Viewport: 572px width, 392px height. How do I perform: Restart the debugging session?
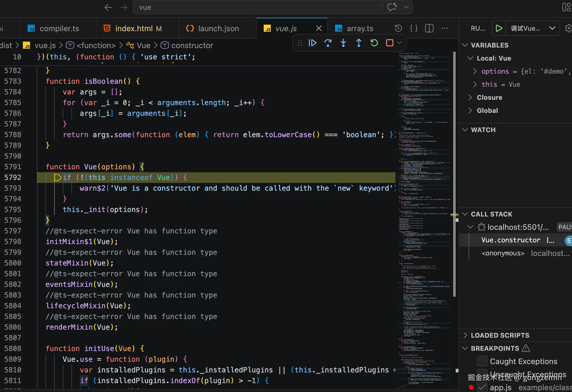coord(374,43)
